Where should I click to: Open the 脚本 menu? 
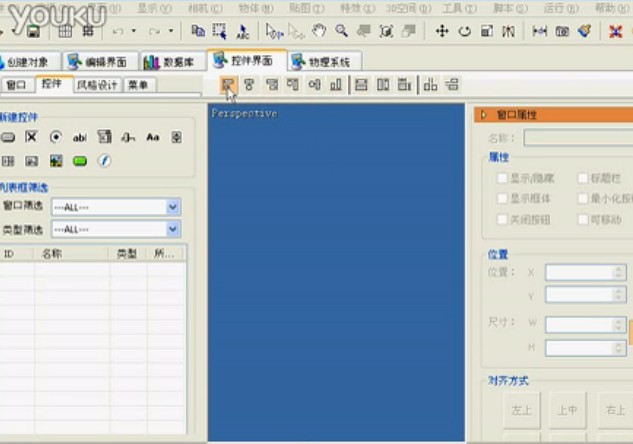pyautogui.click(x=511, y=8)
